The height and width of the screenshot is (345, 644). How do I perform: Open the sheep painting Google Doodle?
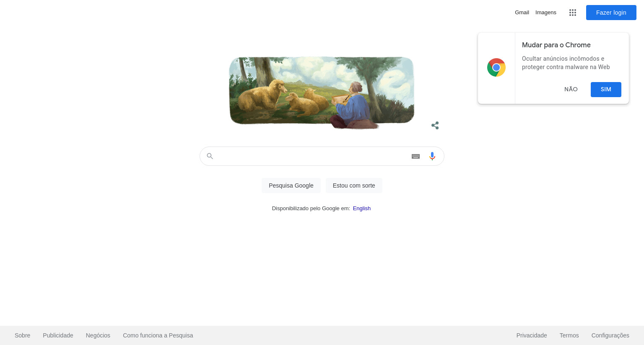322,92
